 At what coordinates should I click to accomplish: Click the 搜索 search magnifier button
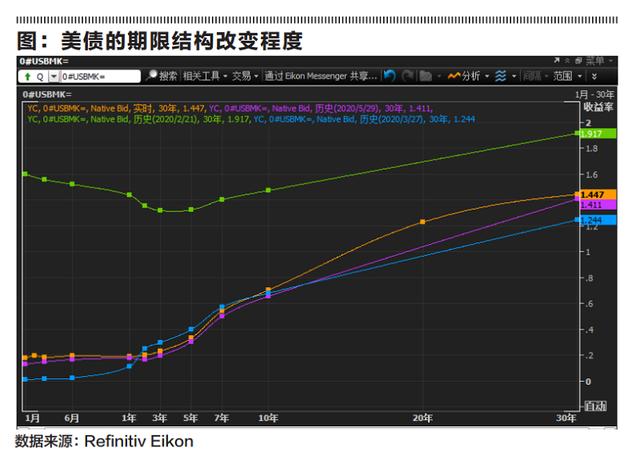coord(162,76)
